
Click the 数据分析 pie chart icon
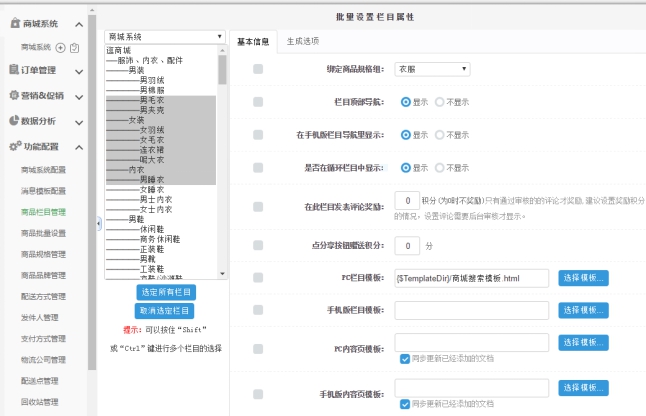(14, 120)
